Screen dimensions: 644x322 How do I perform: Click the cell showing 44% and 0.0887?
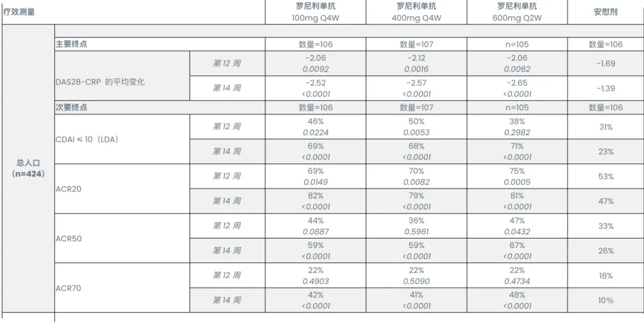pyautogui.click(x=315, y=226)
